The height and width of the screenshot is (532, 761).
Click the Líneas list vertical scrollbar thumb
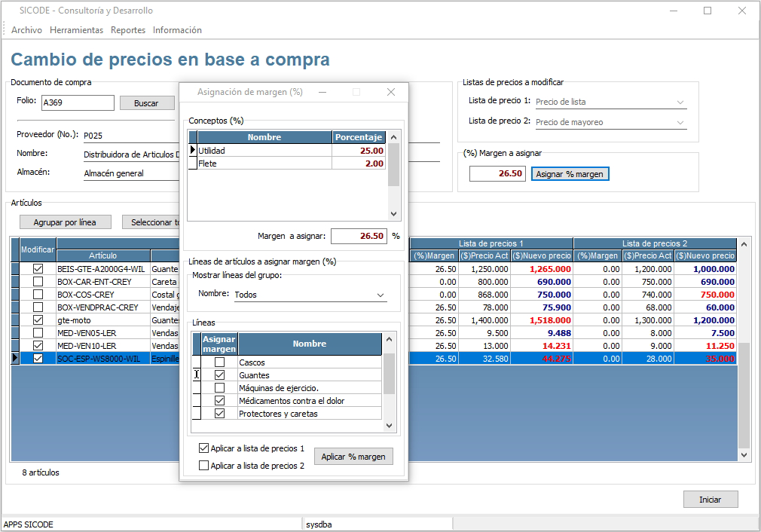pyautogui.click(x=389, y=375)
